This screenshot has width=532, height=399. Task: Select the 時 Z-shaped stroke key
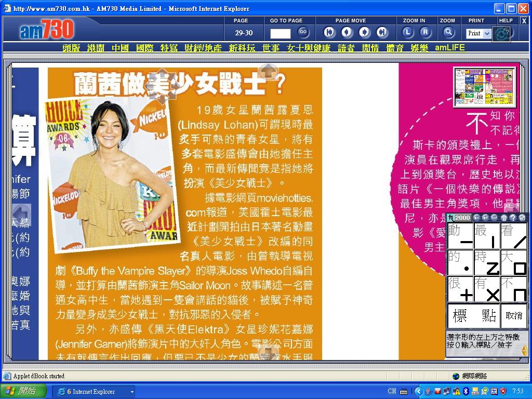tap(487, 262)
